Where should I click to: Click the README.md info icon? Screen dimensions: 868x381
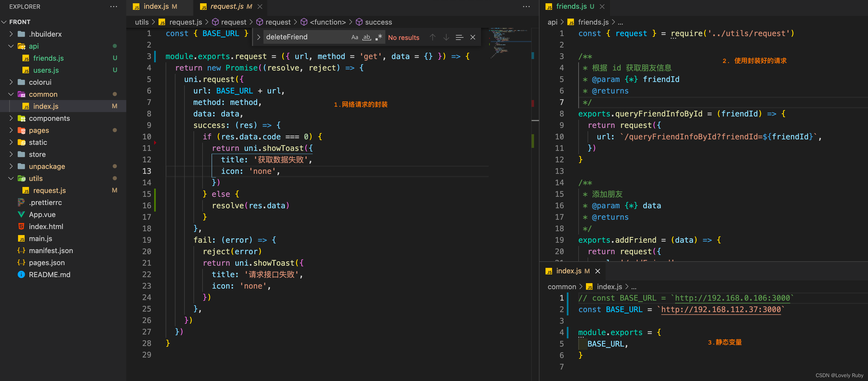coord(21,275)
